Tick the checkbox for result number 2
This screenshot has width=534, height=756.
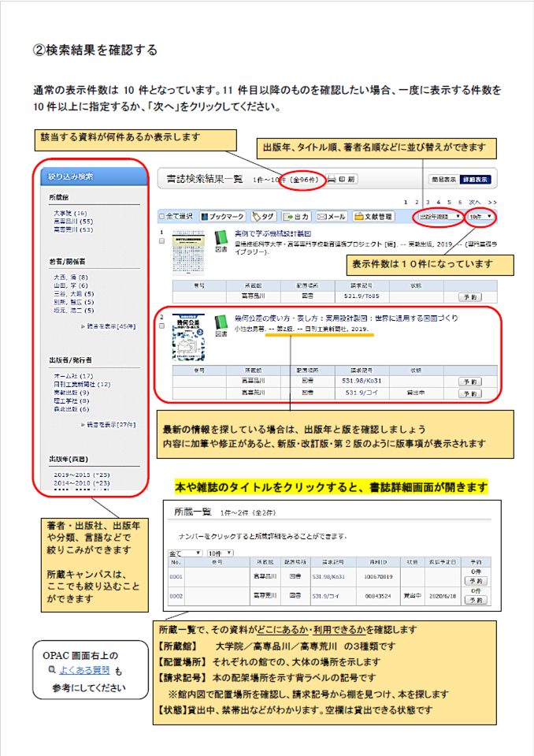(x=162, y=326)
